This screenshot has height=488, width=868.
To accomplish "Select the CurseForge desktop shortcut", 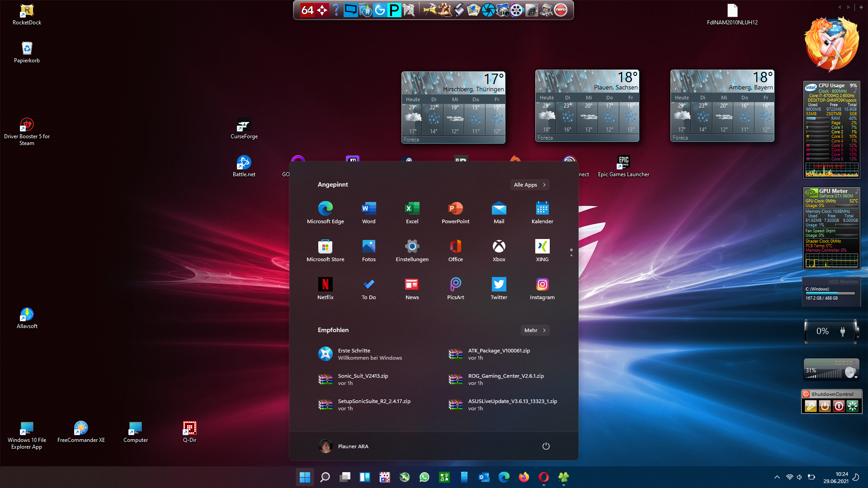I will [244, 128].
